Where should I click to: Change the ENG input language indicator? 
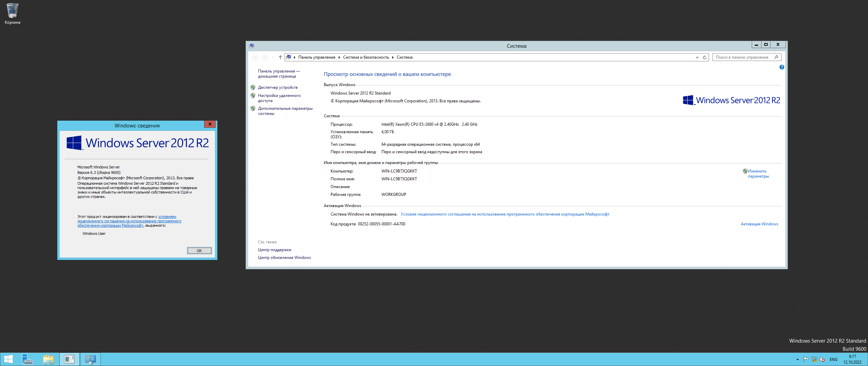833,360
